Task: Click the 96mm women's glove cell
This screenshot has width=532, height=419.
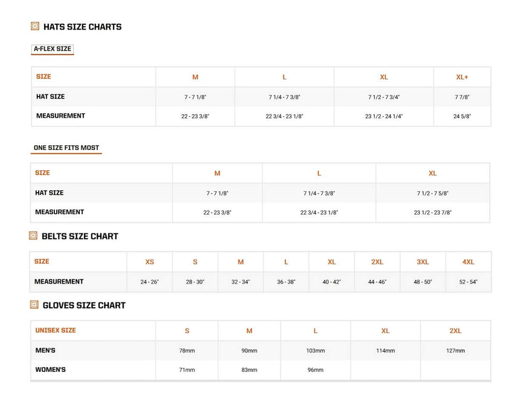Action: pos(315,370)
